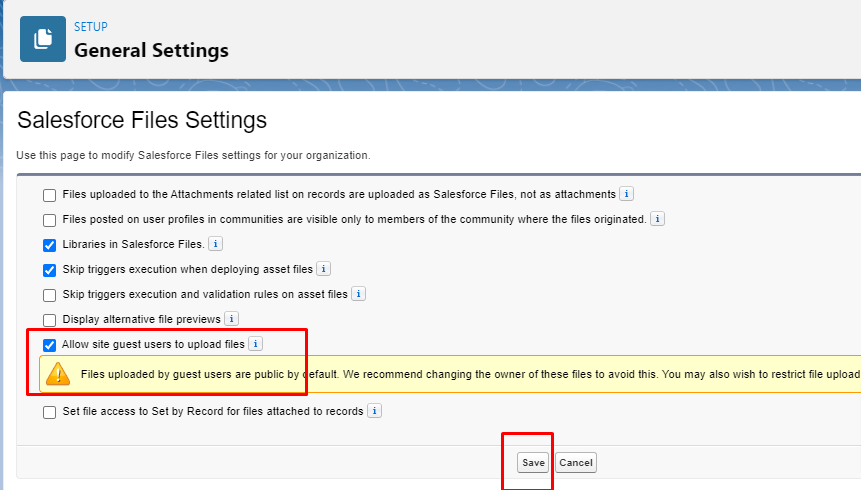The width and height of the screenshot is (861, 490).
Task: View info for Display alternative file previews
Action: click(x=231, y=319)
